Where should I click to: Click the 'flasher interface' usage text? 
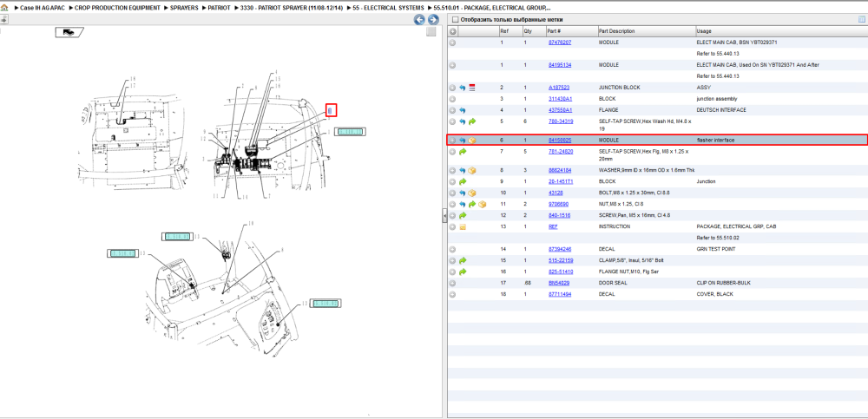715,141
